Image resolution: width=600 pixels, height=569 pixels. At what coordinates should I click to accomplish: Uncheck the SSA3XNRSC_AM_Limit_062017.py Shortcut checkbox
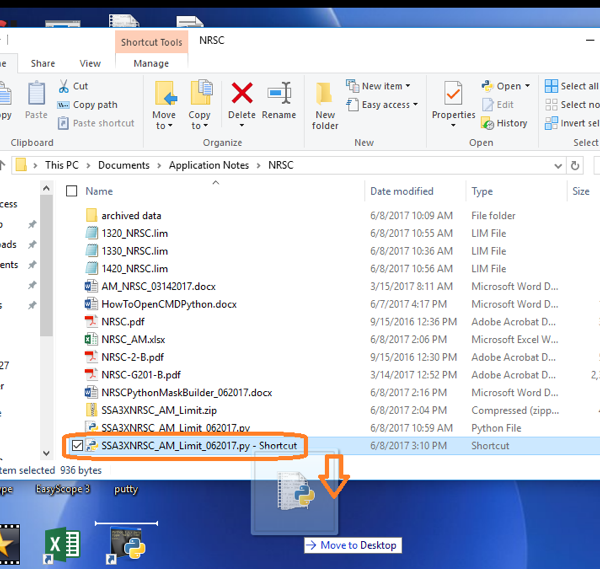(75, 446)
